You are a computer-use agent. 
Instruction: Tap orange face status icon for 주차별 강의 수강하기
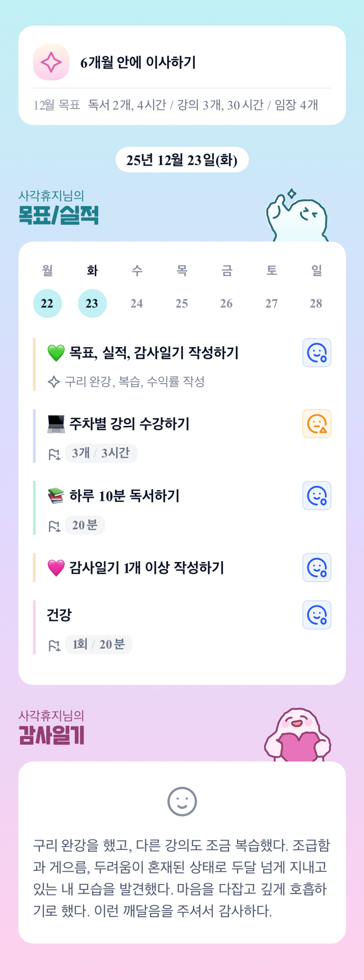coord(316,424)
